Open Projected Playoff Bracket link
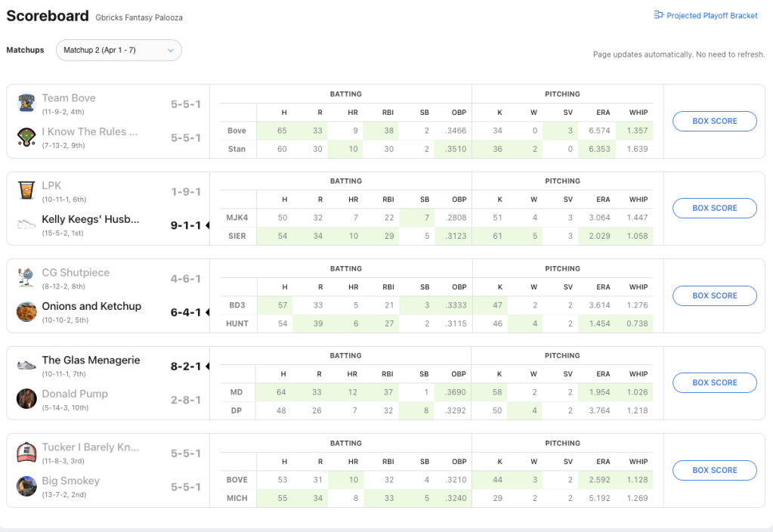The image size is (773, 532). click(x=712, y=15)
